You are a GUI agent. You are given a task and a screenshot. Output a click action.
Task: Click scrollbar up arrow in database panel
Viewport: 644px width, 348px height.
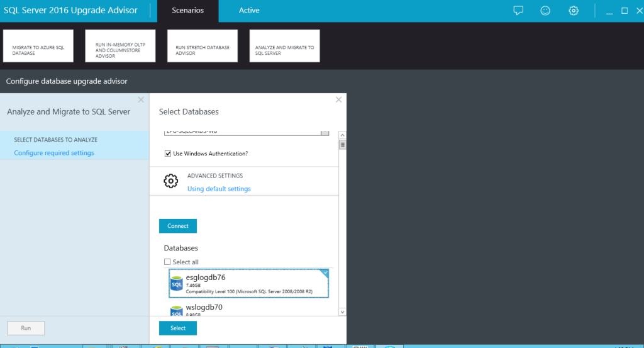point(342,135)
